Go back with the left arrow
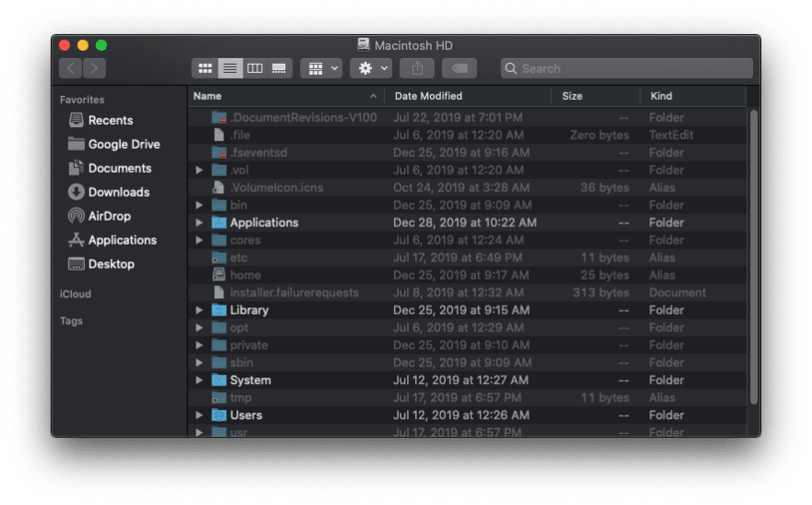Image resolution: width=812 pixels, height=505 pixels. pyautogui.click(x=70, y=68)
